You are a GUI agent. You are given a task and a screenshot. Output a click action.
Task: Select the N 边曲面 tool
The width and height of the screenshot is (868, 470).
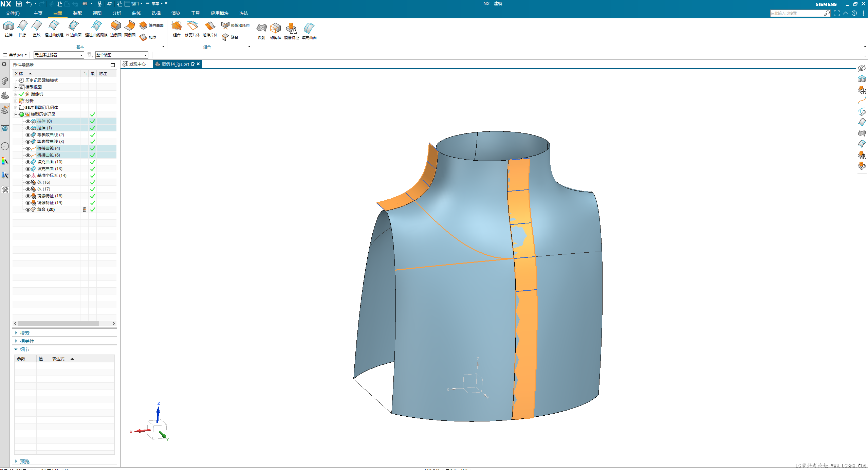(74, 29)
